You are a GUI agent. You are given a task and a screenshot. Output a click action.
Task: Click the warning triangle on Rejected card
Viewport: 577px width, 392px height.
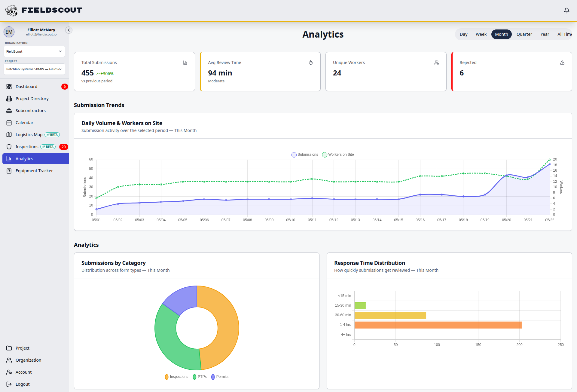coord(562,63)
